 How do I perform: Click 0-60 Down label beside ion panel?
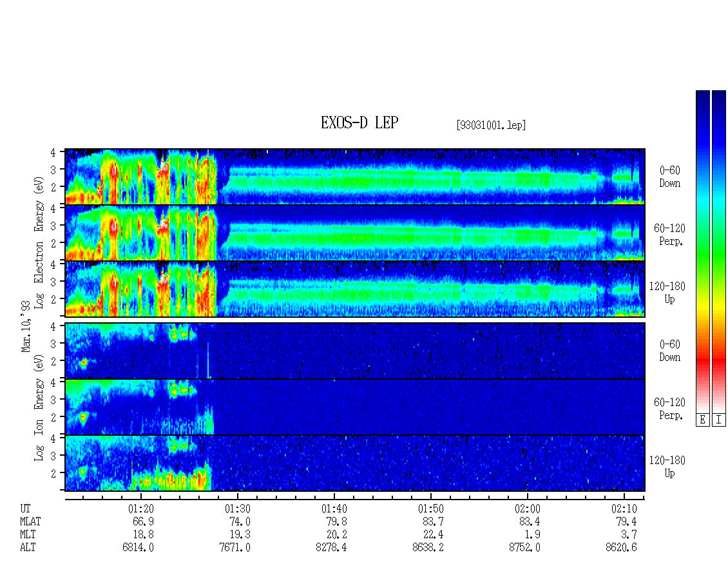[x=669, y=351]
